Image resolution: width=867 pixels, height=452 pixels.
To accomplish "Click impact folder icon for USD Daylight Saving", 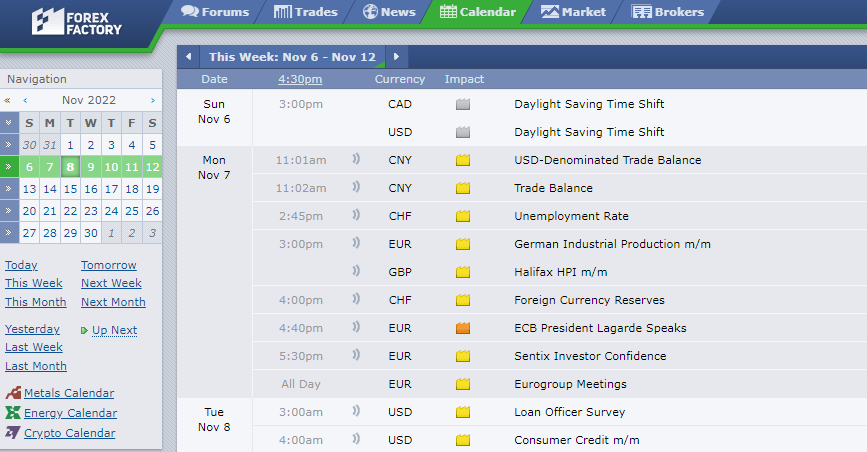I will [463, 132].
